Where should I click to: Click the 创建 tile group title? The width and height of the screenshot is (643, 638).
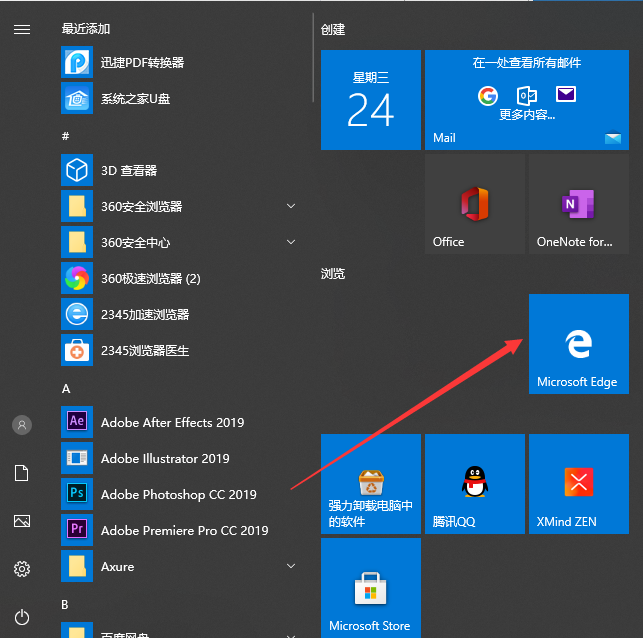tap(333, 30)
